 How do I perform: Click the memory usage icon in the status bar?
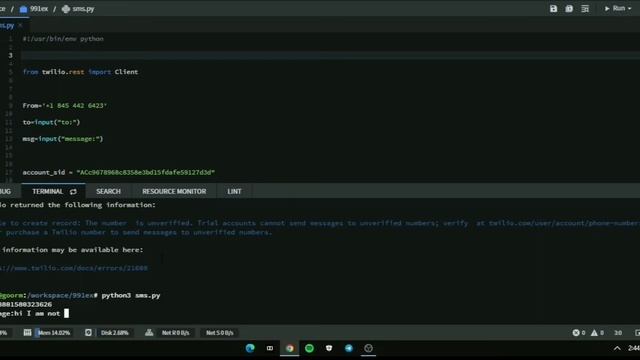click(27, 333)
